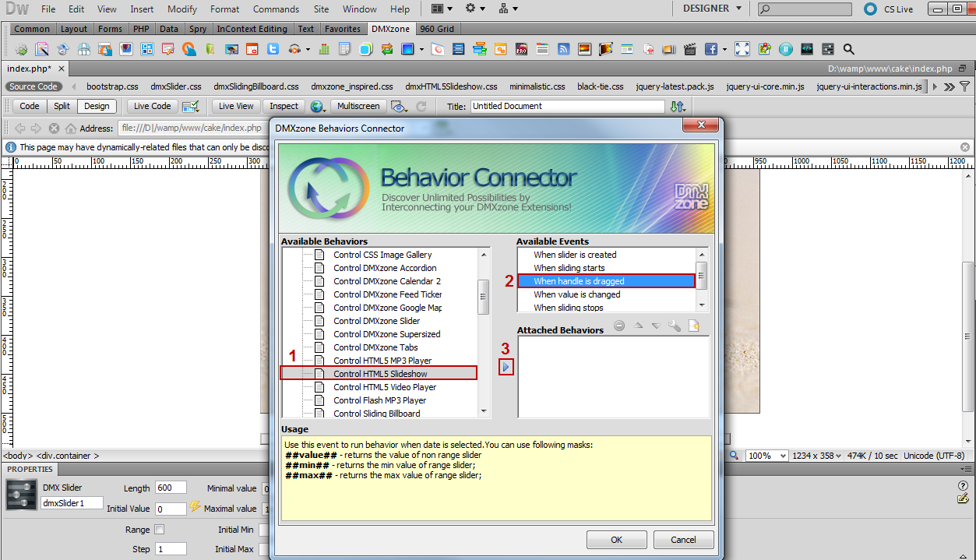Click the CS Live button
Viewport: 976px width, 560px height.
pyautogui.click(x=888, y=9)
